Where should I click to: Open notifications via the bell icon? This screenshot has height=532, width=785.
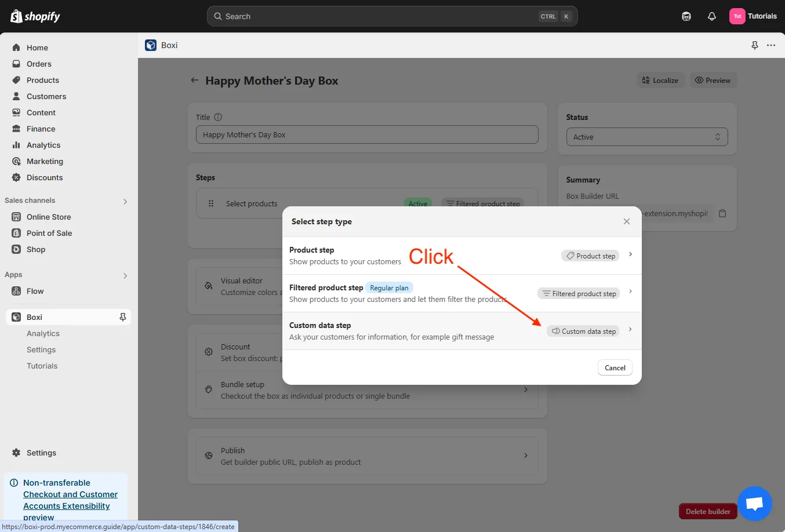point(711,16)
